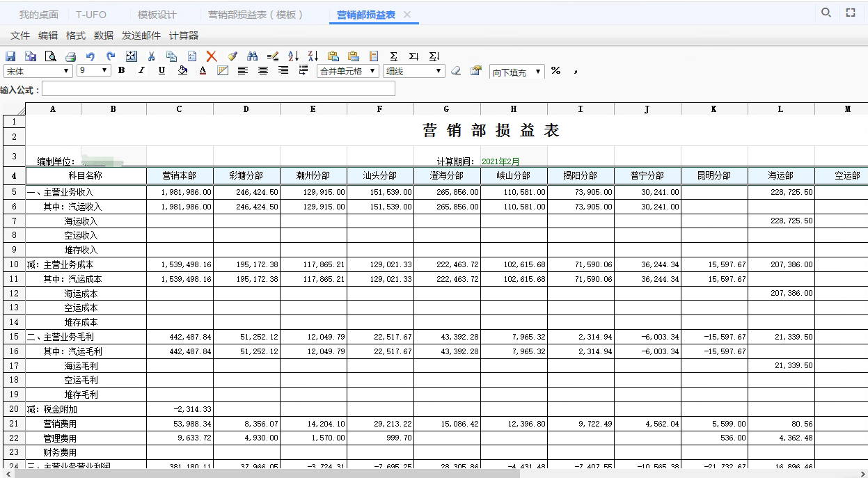Close the 营销部损益表 tab
Screen dimensions: 868x478
407,15
